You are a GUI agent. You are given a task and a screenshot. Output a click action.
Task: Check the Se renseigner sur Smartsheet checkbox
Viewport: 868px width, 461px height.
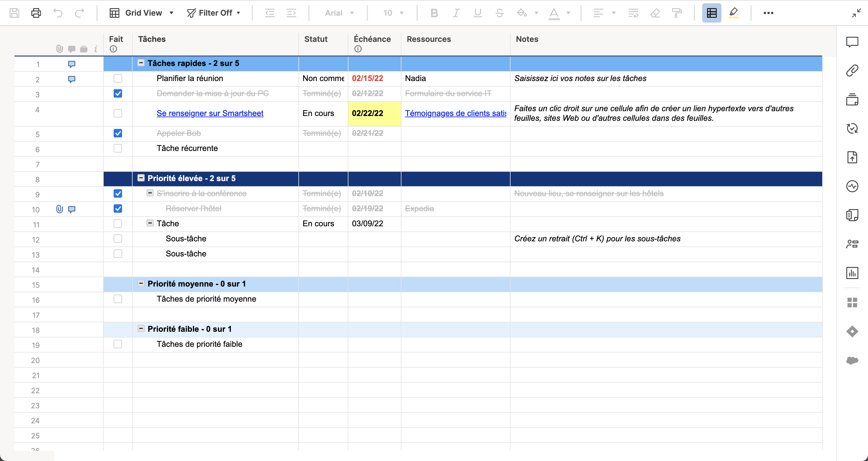[x=118, y=113]
